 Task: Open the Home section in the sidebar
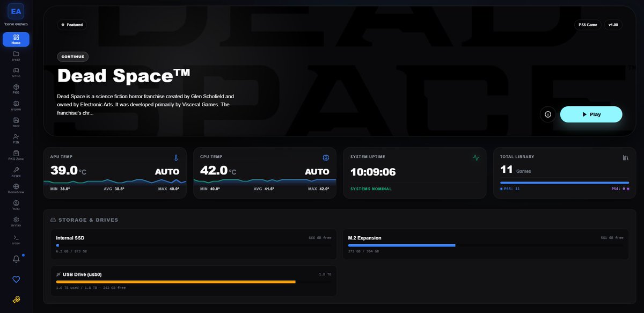tap(16, 39)
